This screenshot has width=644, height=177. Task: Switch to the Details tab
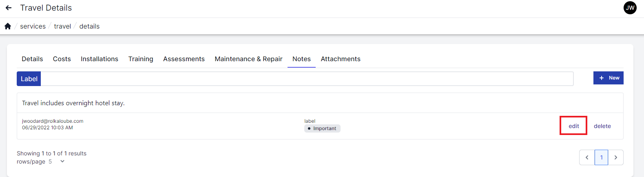[x=32, y=59]
